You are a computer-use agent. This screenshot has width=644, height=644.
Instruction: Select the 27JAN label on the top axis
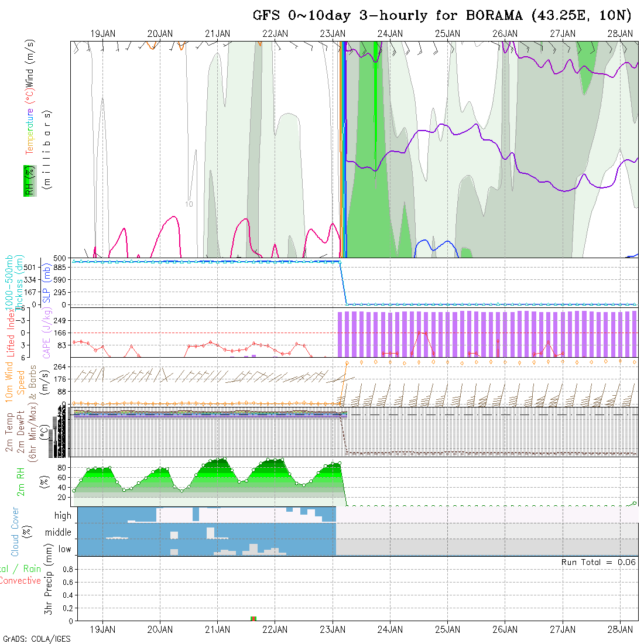(563, 34)
